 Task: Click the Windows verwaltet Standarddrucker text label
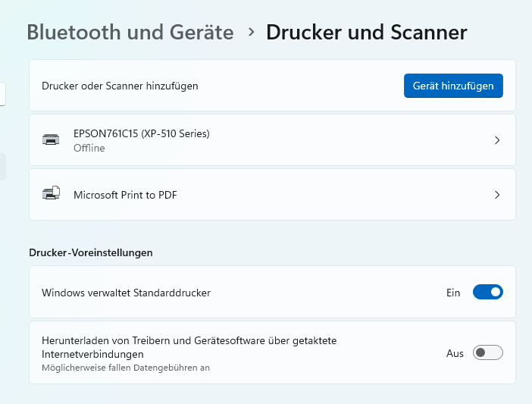coord(126,293)
